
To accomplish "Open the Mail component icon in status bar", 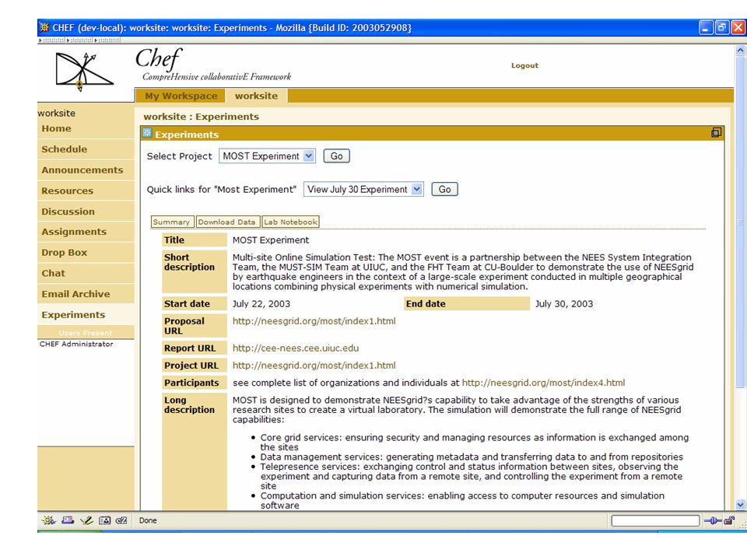I will click(x=68, y=520).
